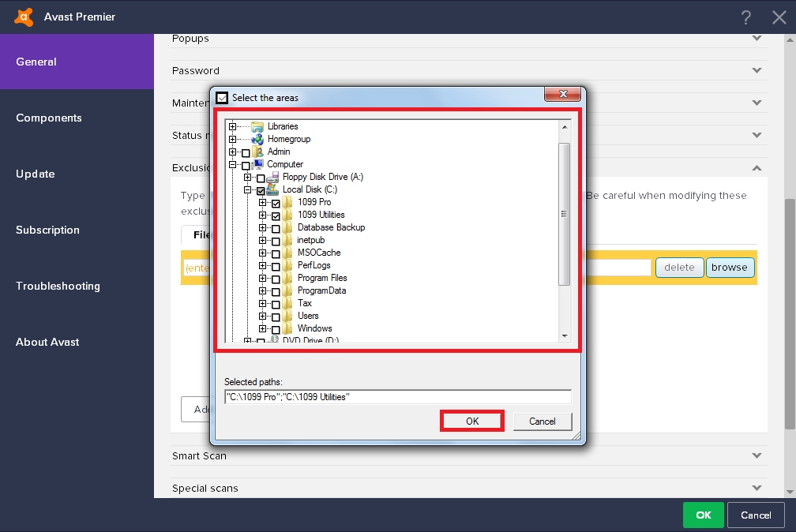Collapse the Exclusions section chevron
Viewport: 796px width, 532px height.
[x=757, y=168]
